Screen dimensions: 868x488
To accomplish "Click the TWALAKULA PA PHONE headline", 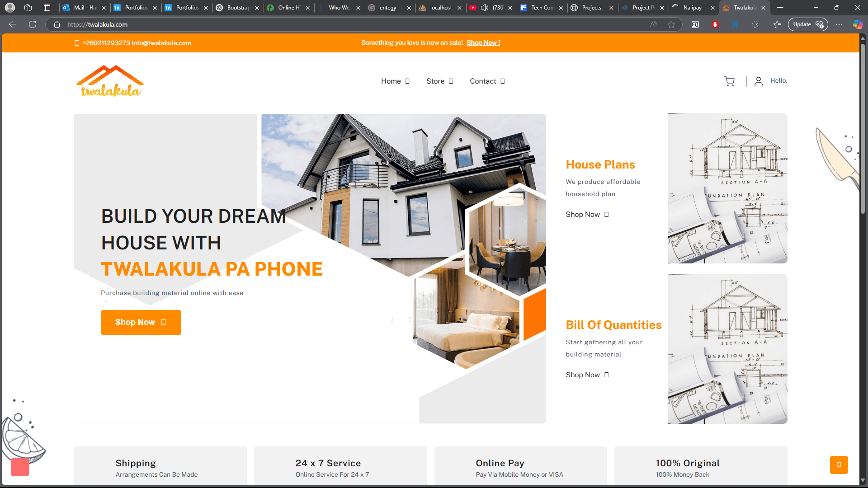I will point(212,269).
